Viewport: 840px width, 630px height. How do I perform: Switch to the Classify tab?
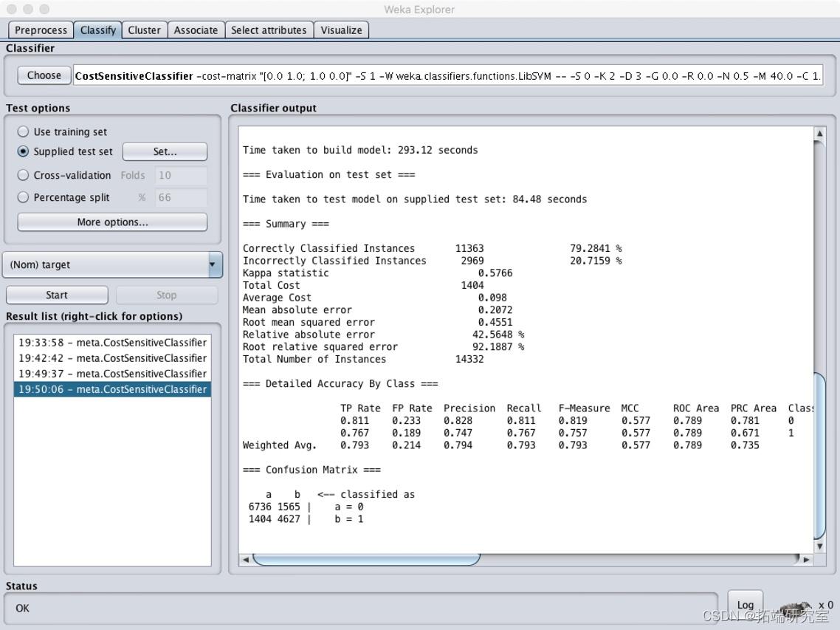click(97, 30)
